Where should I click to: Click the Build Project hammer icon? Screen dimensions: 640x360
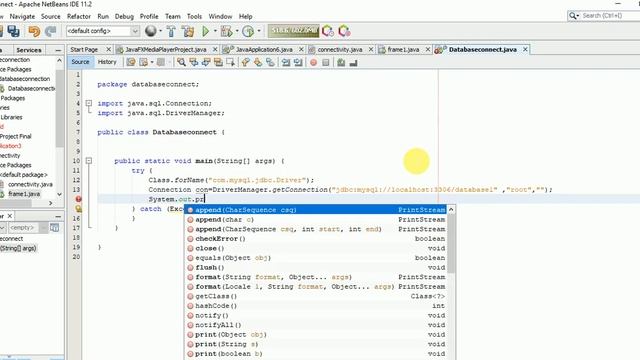(171, 31)
